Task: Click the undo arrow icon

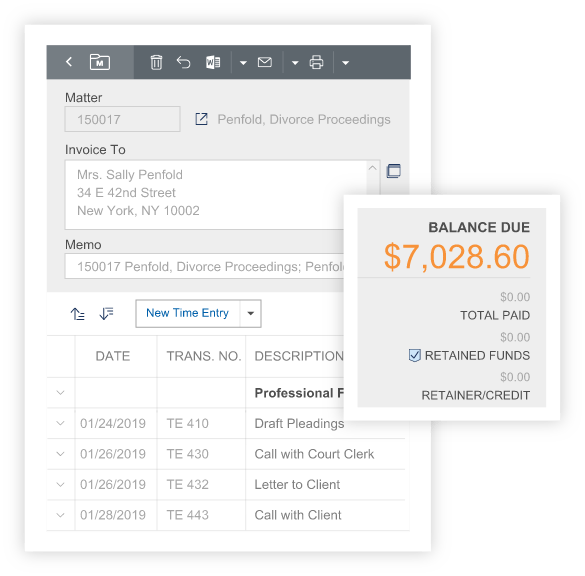Action: point(183,62)
